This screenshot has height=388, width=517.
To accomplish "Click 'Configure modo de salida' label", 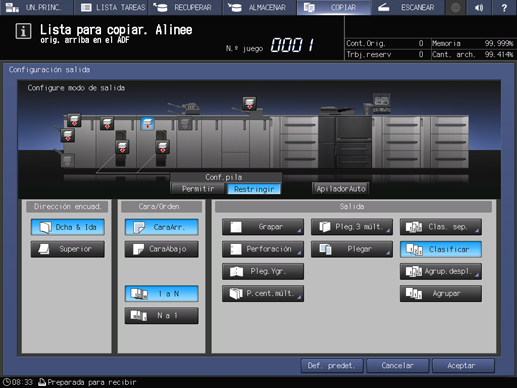I will click(x=76, y=88).
